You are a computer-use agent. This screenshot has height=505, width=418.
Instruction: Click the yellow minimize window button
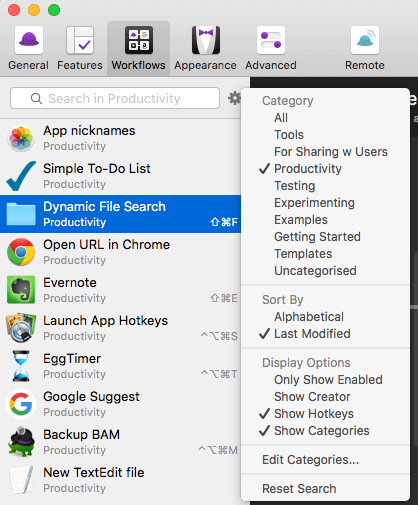[x=34, y=10]
